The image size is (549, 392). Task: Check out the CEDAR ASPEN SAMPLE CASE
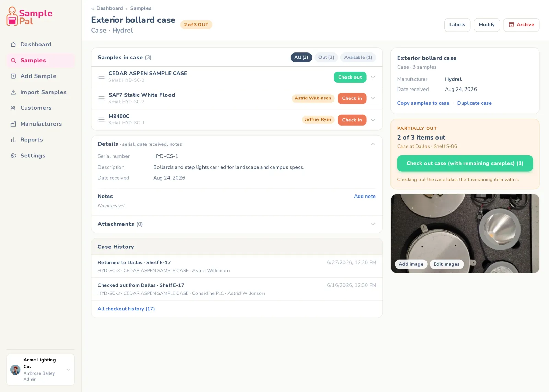(x=350, y=77)
